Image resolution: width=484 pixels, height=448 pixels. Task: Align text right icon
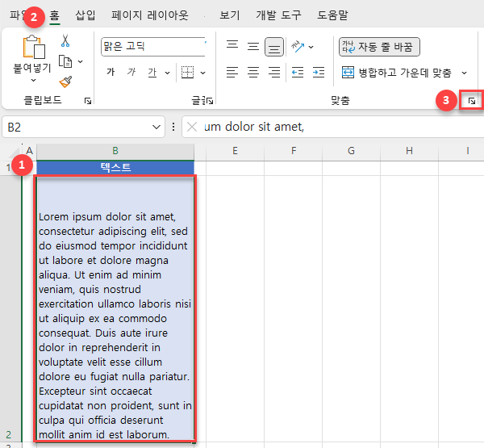pyautogui.click(x=274, y=73)
